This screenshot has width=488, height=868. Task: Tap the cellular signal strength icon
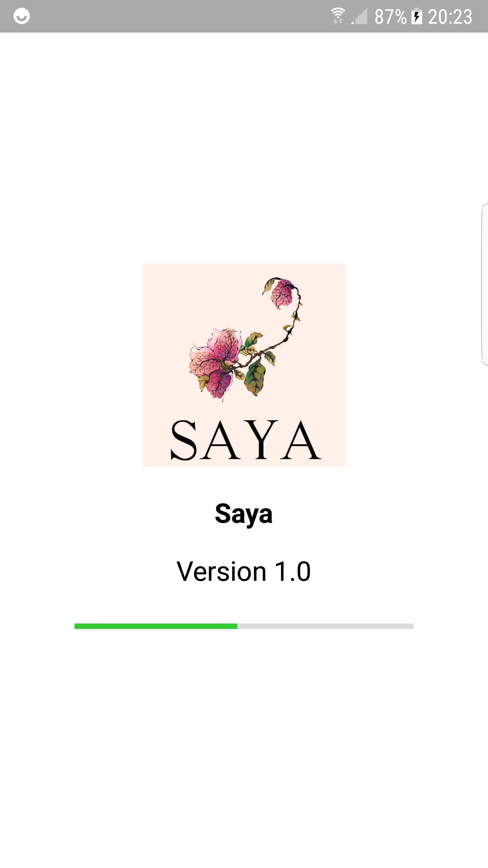[359, 16]
